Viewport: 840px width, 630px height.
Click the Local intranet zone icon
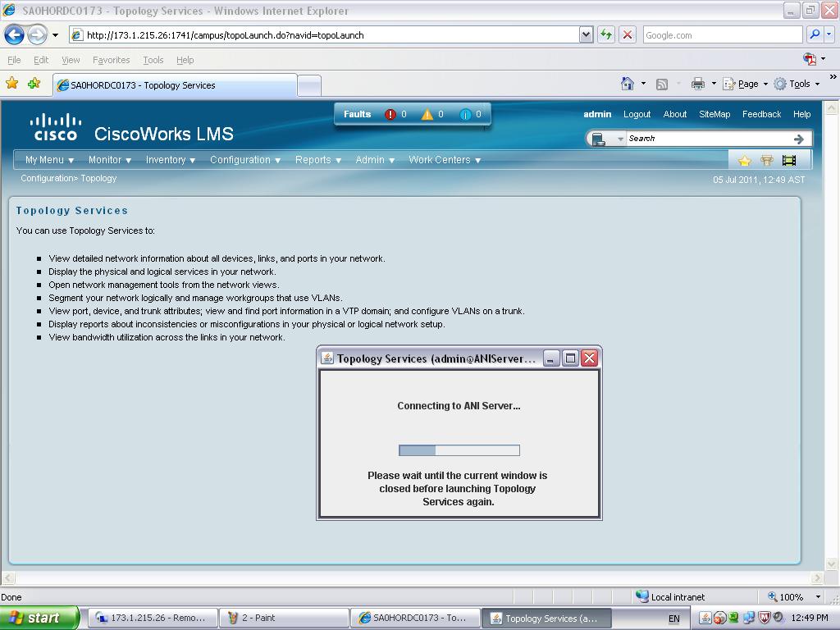coord(641,596)
